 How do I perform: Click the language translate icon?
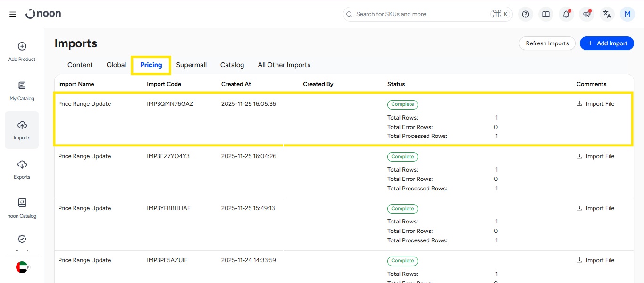coord(607,14)
